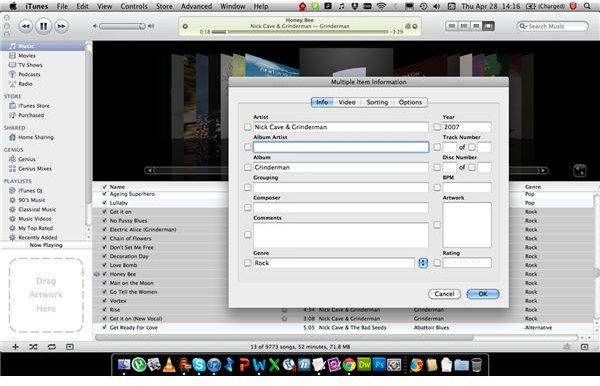600x386 pixels.
Task: Click the Comments text area
Action: tap(341, 235)
